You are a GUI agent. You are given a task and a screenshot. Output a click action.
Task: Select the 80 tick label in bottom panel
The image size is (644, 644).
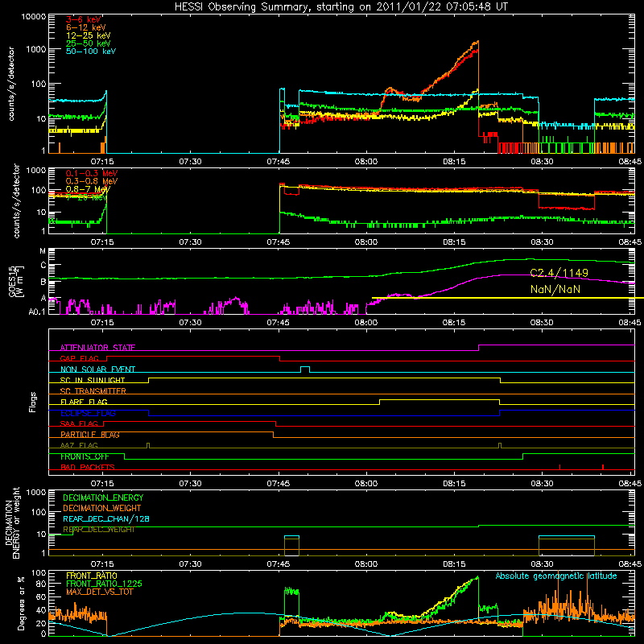click(x=41, y=584)
